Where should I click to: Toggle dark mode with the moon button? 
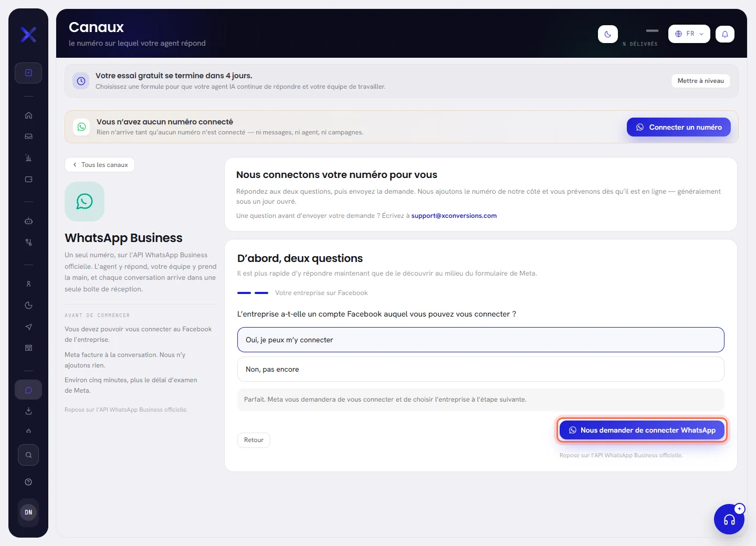click(608, 34)
